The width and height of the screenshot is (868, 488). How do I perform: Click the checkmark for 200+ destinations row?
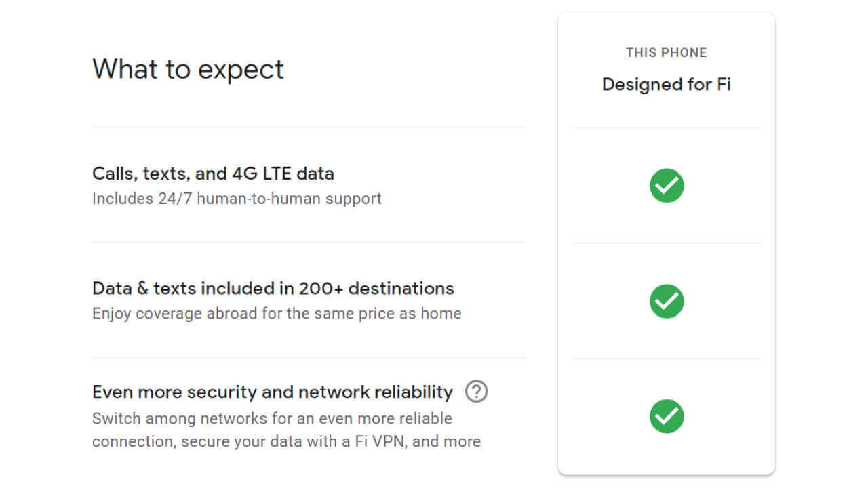[667, 302]
